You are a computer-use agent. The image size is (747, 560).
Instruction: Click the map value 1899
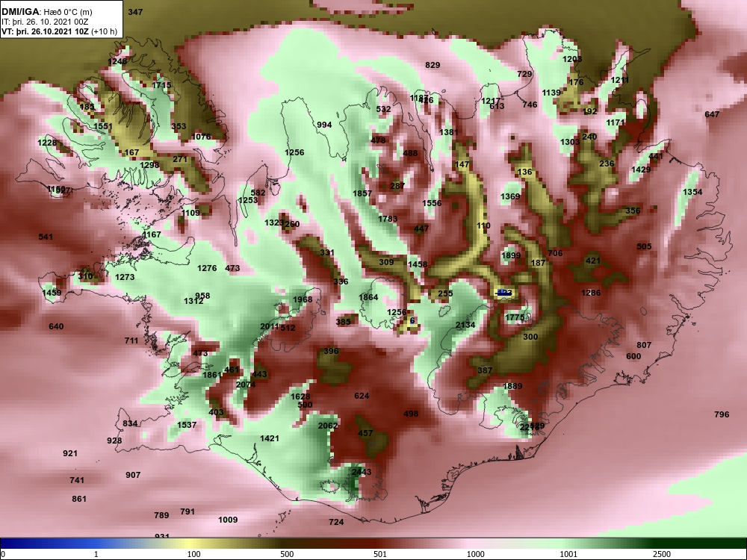click(x=511, y=255)
